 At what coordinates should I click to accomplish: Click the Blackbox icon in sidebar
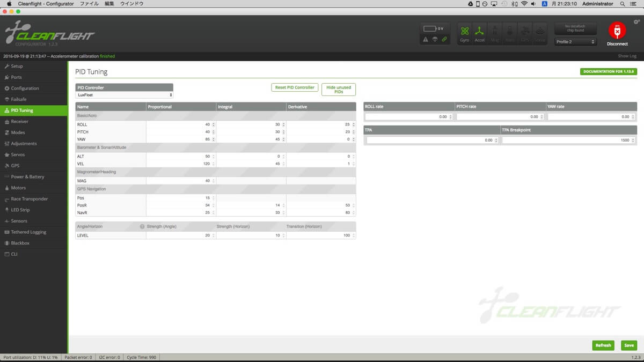pos(6,243)
